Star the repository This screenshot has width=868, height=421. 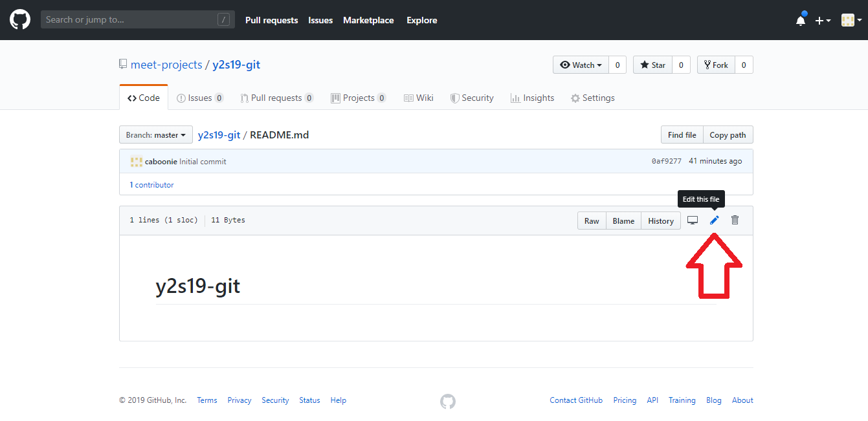(653, 65)
